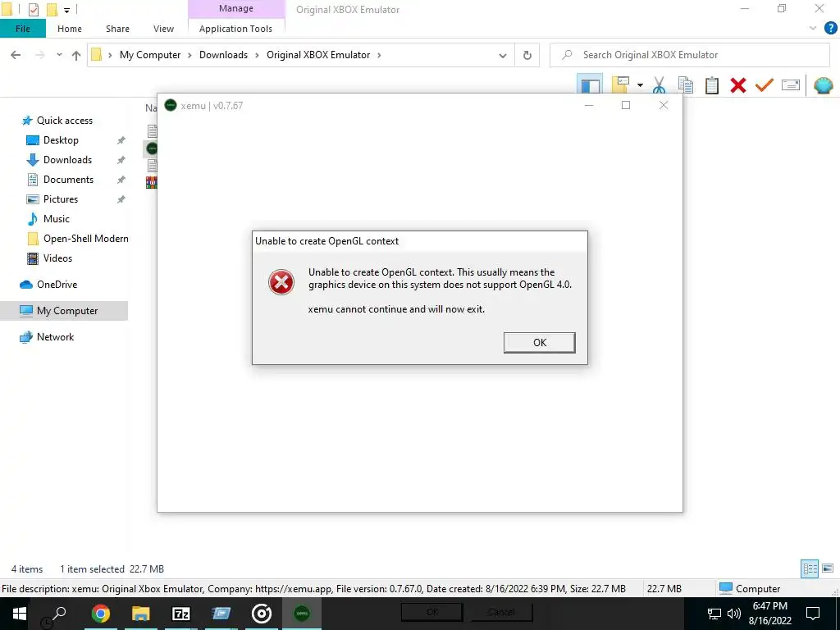Click the Downloads breadcrumb
This screenshot has height=630, width=840.
223,55
